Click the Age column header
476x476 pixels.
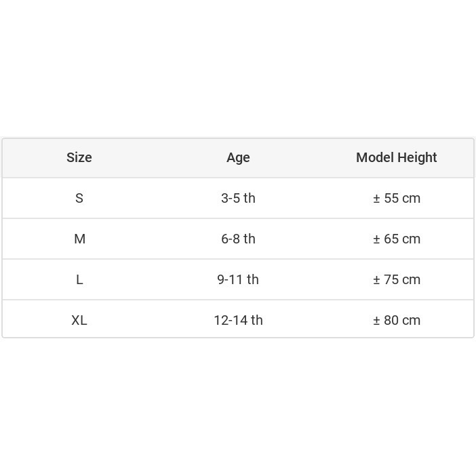coord(238,158)
